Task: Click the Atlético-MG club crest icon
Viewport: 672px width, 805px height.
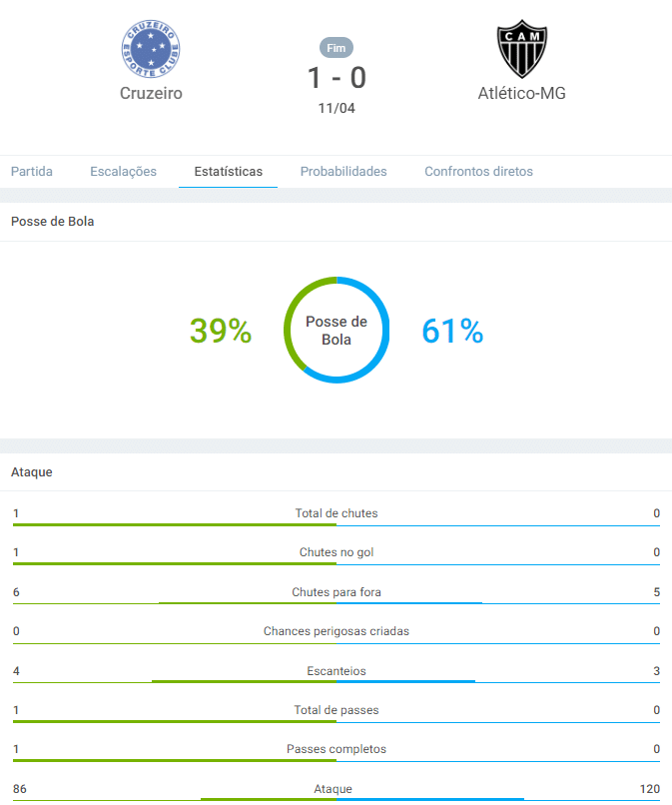Action: tap(521, 50)
